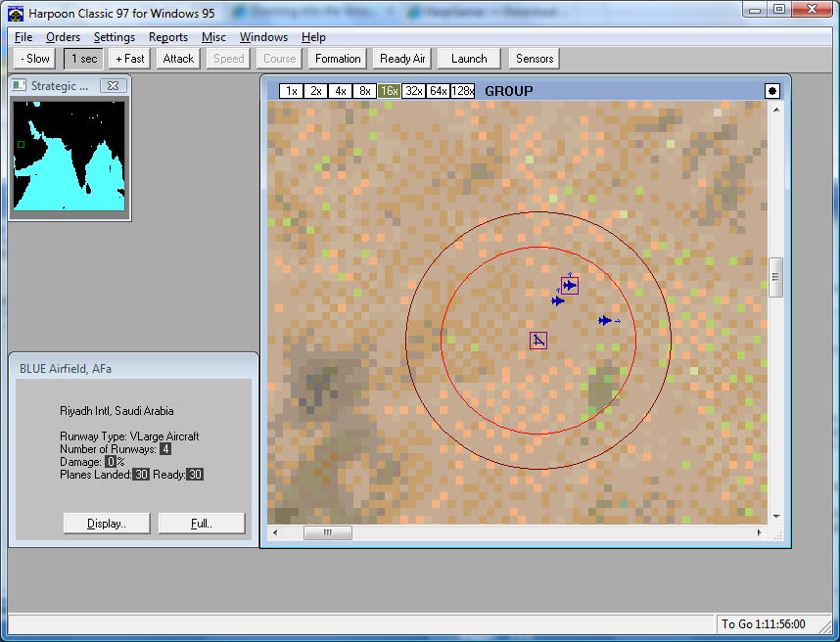
Task: Click the Riyadh Intl, Saudi Arabia text
Action: (x=117, y=411)
